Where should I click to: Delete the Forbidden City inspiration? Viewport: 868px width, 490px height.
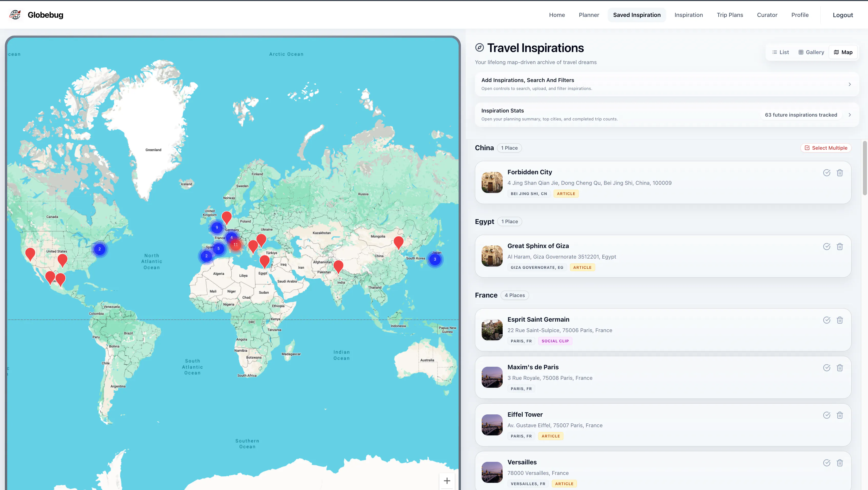[x=840, y=173]
